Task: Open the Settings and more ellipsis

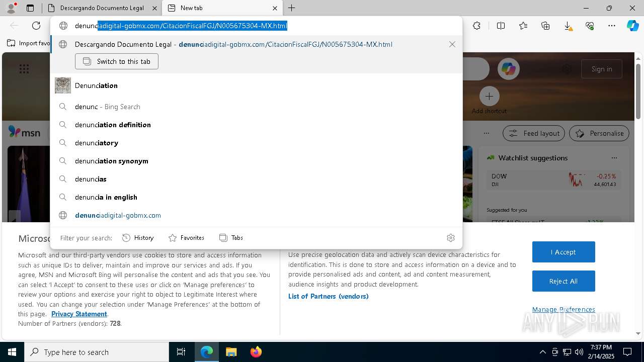Action: coord(612,26)
